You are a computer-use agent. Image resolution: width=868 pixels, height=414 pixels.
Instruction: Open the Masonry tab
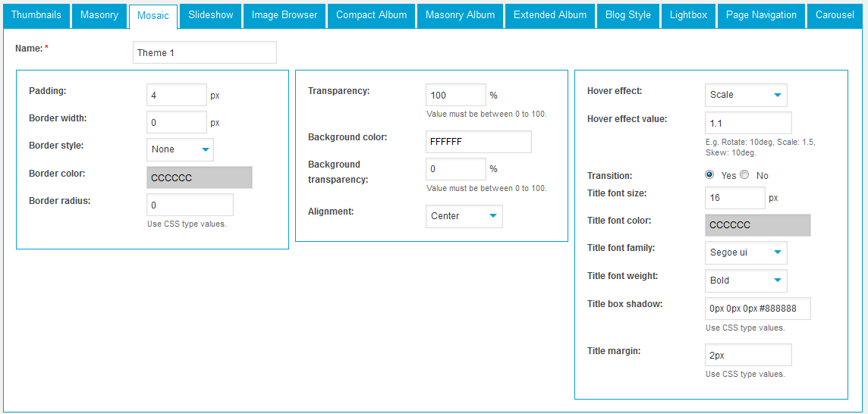[99, 15]
